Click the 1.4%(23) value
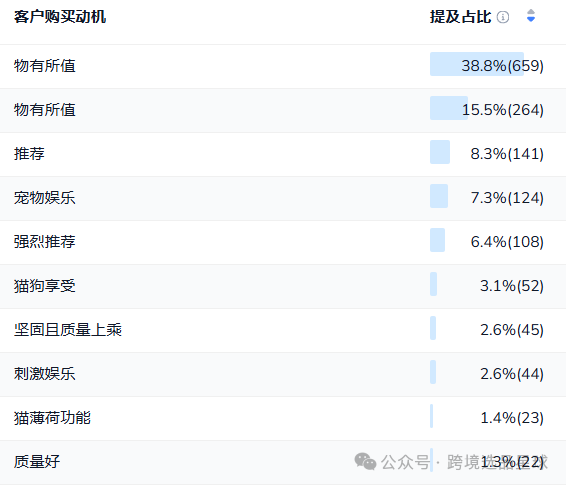This screenshot has height=485, width=566. (x=512, y=418)
